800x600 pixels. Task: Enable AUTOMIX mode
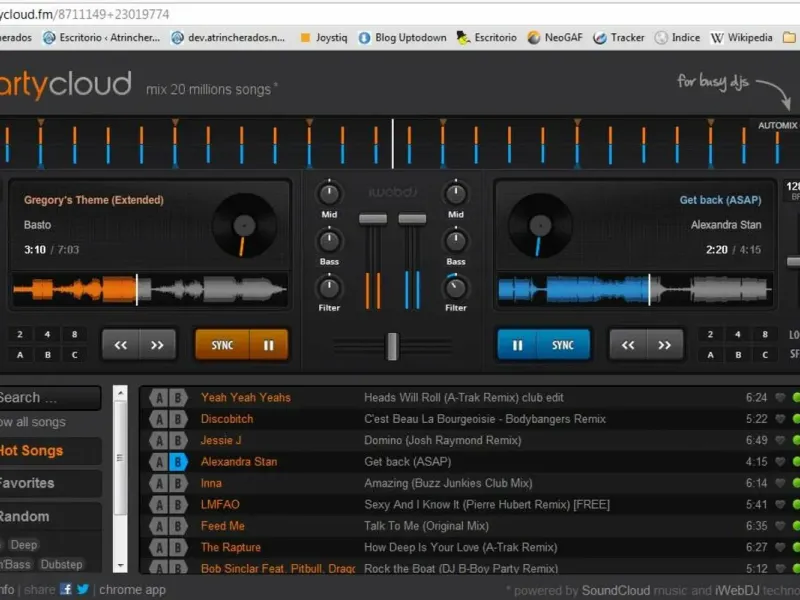[777, 126]
